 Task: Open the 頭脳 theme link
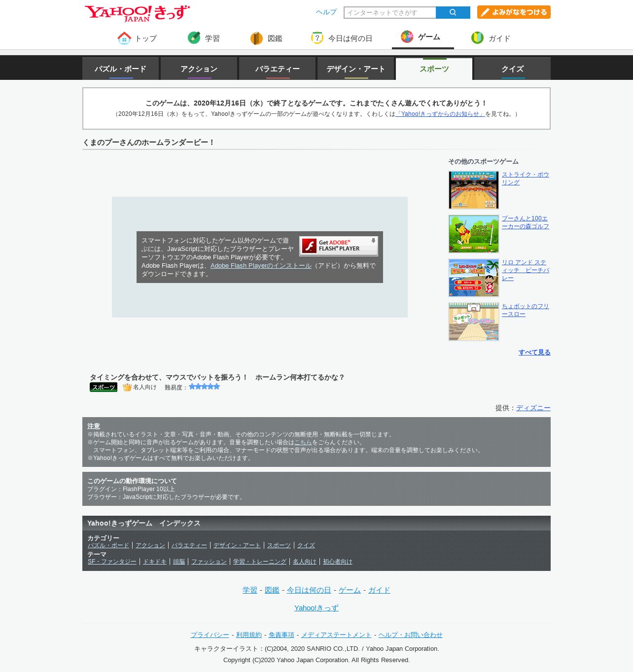click(179, 562)
